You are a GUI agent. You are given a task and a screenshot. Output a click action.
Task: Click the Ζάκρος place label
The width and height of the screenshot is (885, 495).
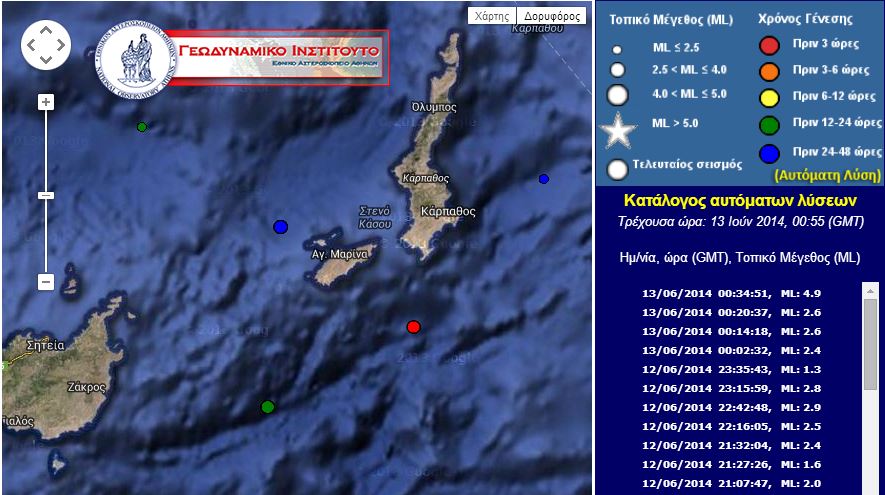(86, 387)
